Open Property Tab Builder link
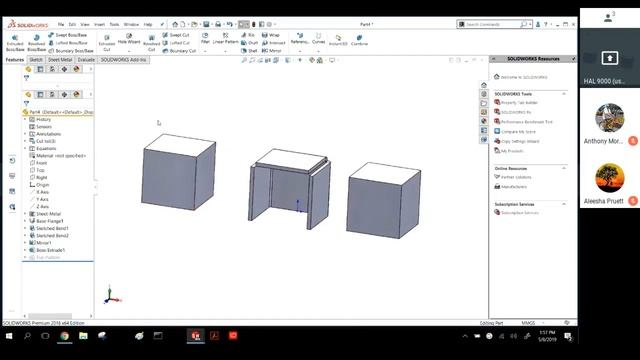This screenshot has width=640, height=360. 516,103
